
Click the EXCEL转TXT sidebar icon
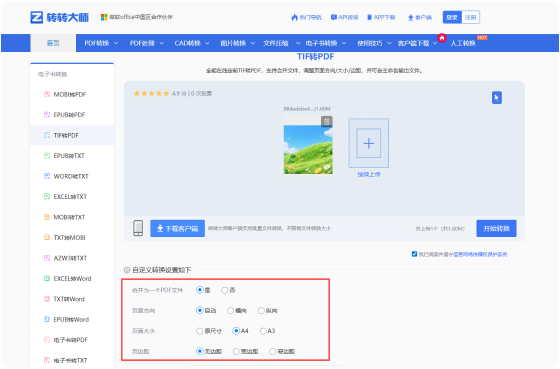(x=47, y=196)
